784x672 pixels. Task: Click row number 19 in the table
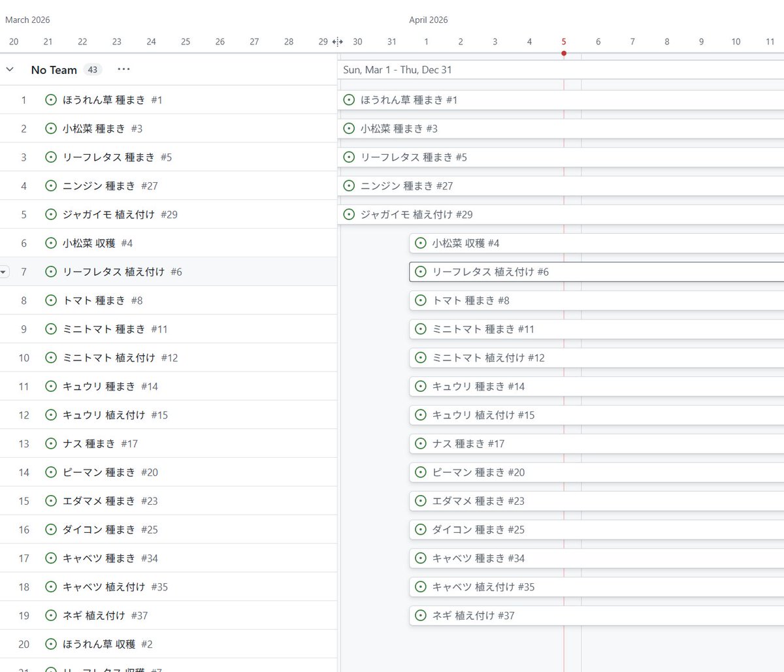click(x=24, y=615)
